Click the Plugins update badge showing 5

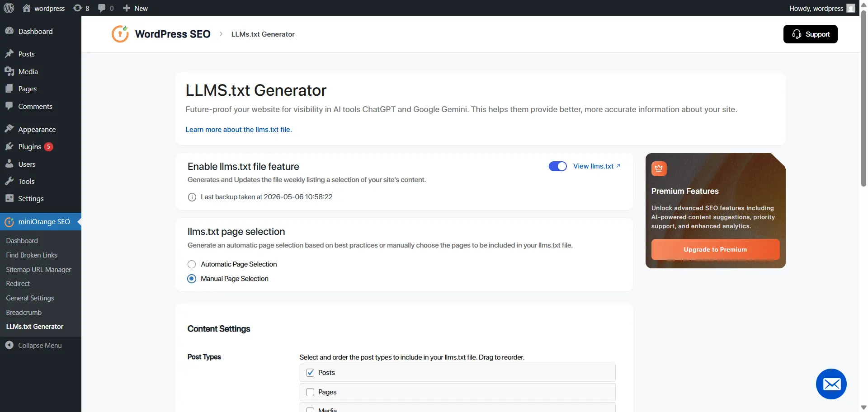pyautogui.click(x=49, y=146)
